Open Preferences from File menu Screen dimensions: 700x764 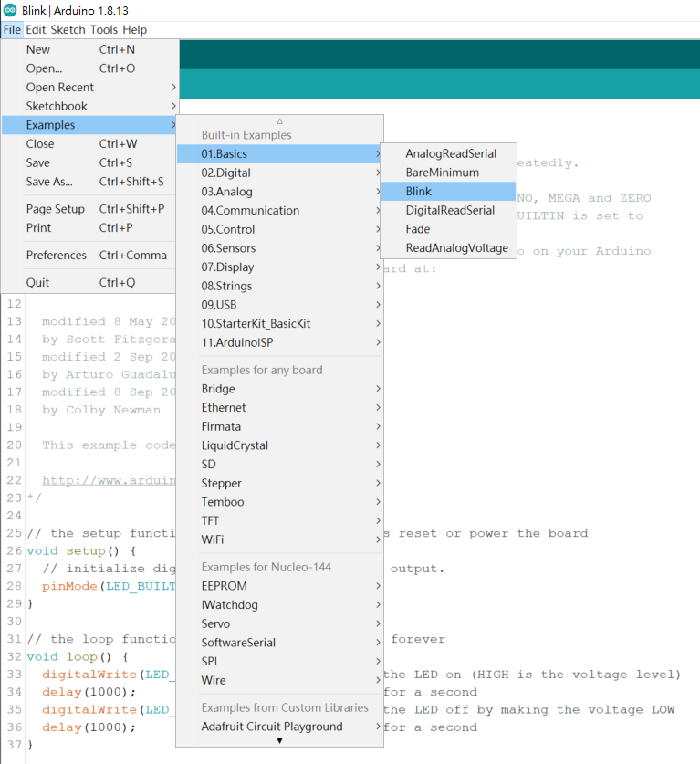pyautogui.click(x=90, y=256)
